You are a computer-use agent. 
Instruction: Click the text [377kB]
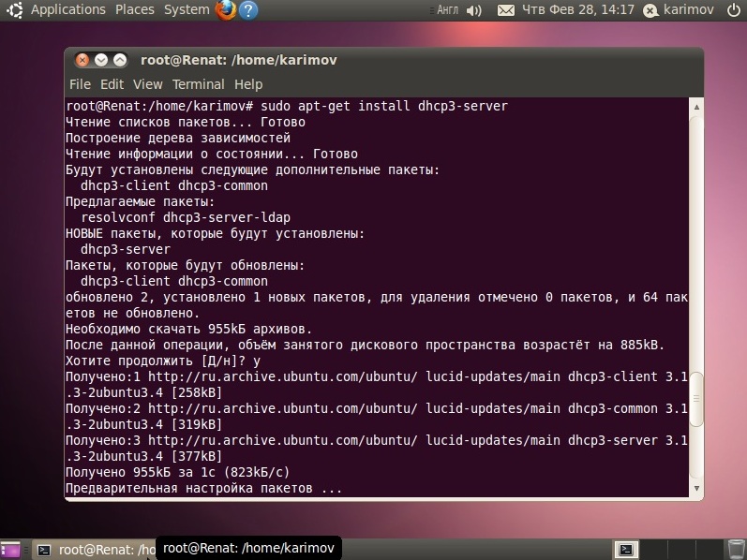pyautogui.click(x=196, y=456)
